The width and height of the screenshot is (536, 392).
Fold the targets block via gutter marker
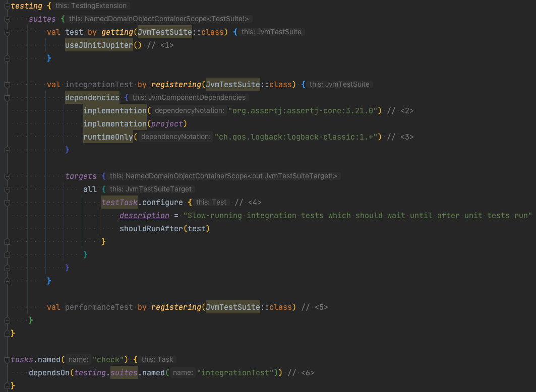[x=7, y=176]
